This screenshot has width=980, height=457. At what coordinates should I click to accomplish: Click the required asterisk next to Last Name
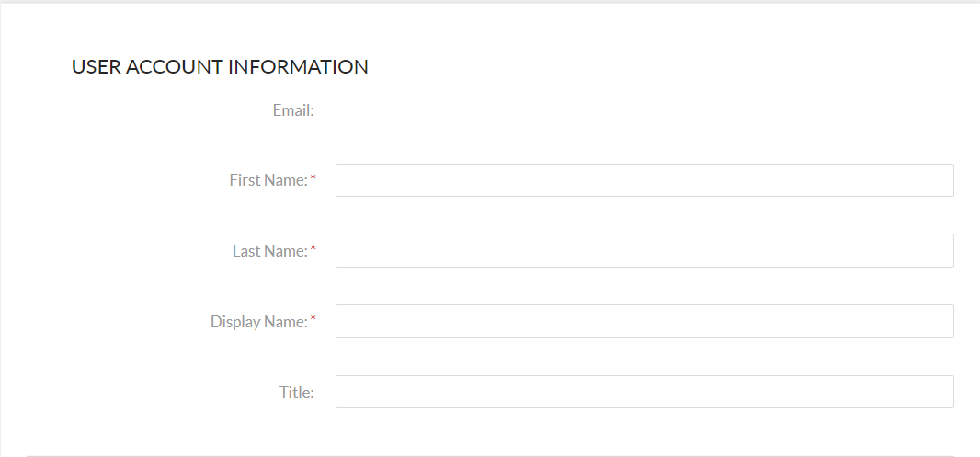coord(313,247)
